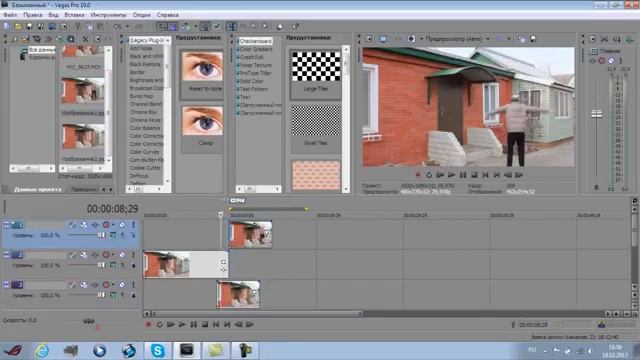
Task: Solo video track 3
Action: [133, 285]
